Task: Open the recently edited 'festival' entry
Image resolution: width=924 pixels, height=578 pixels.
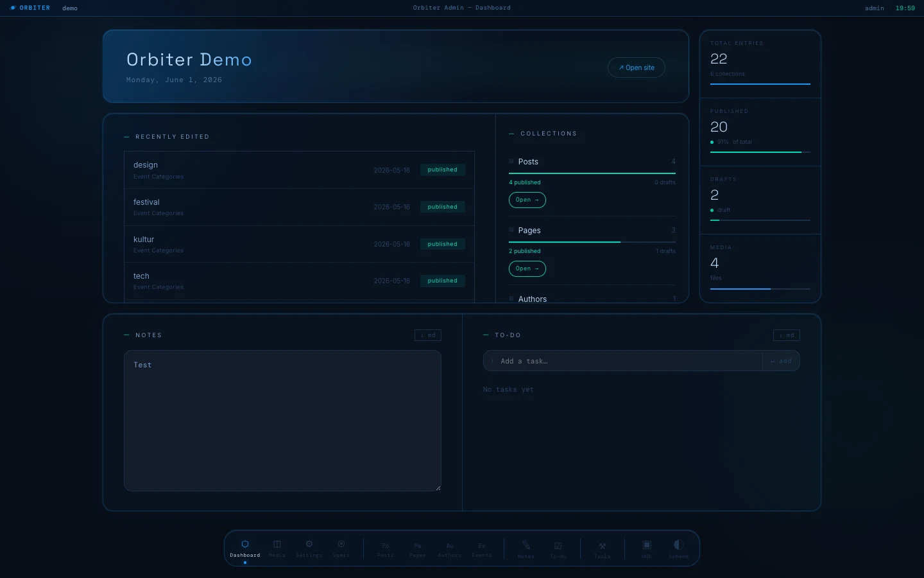Action: click(299, 207)
